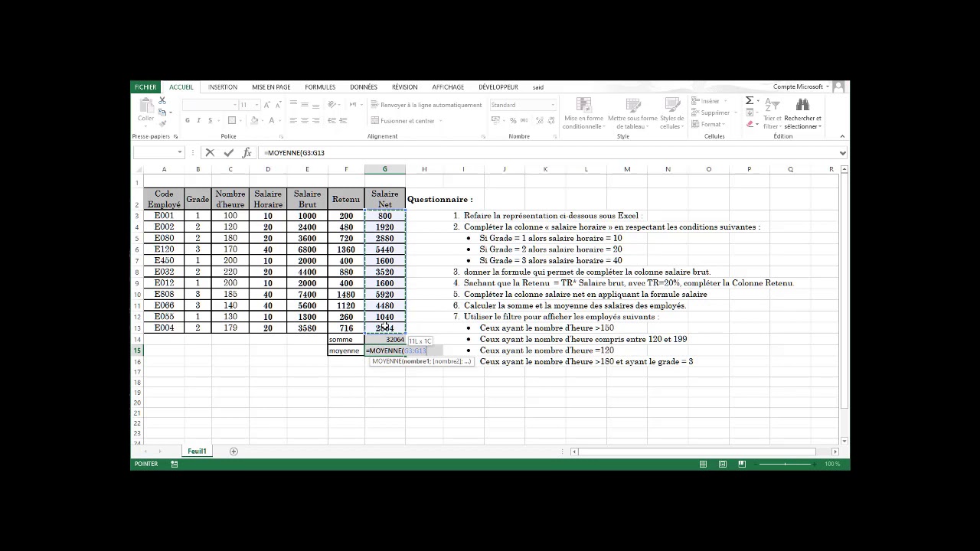Switch to the FORMULES tab
The width and height of the screenshot is (980, 551).
320,87
